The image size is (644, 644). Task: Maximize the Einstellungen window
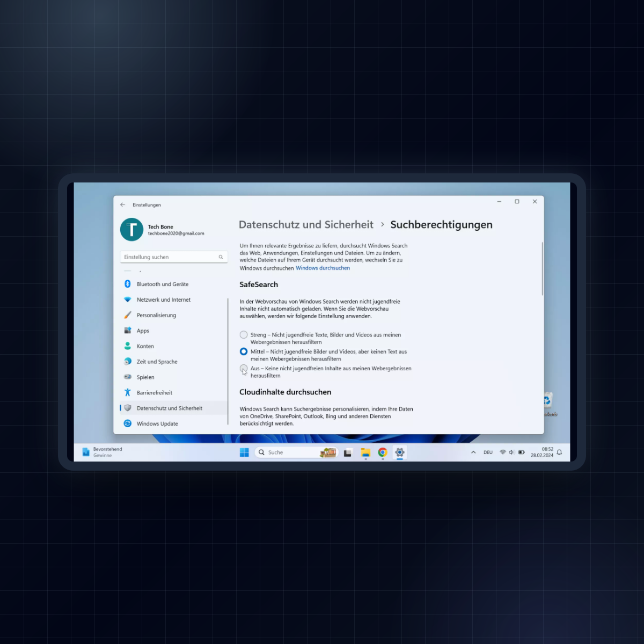tap(517, 202)
